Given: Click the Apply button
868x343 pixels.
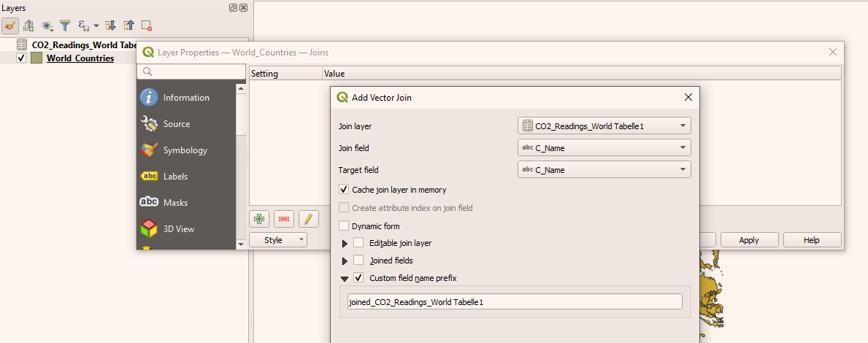Looking at the screenshot, I should (x=748, y=240).
